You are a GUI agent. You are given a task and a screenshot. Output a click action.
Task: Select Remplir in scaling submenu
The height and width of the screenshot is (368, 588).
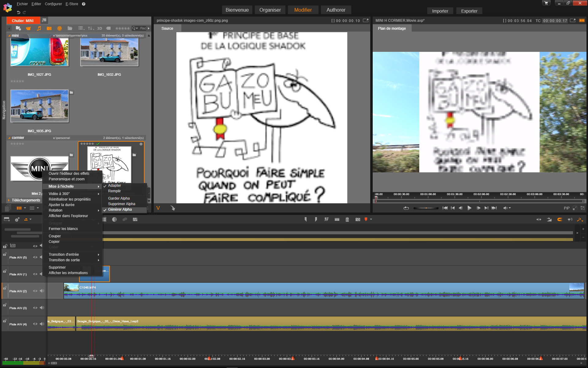[115, 191]
